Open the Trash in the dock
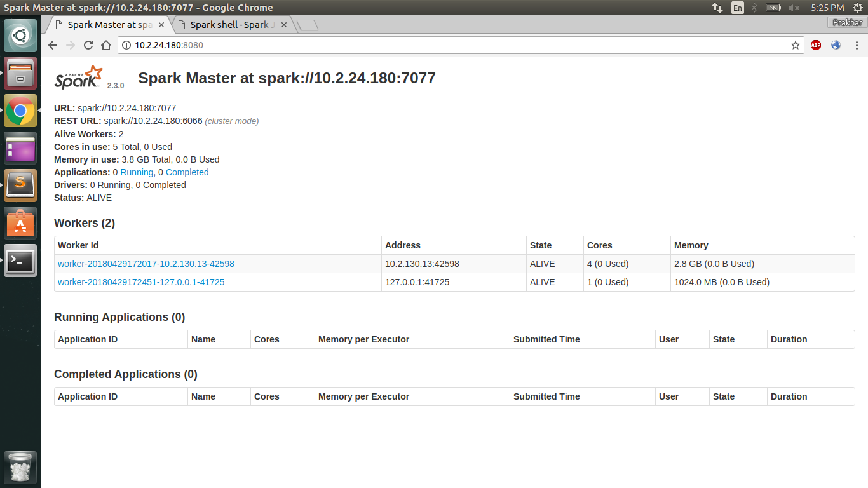Viewport: 868px width, 488px height. pos(20,468)
